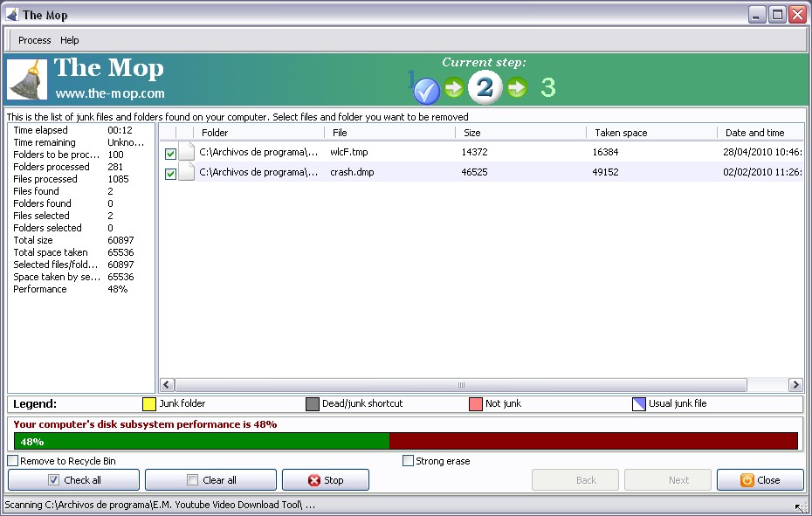Click the horizontal scrollbar thumb
The width and height of the screenshot is (812, 516).
click(461, 385)
